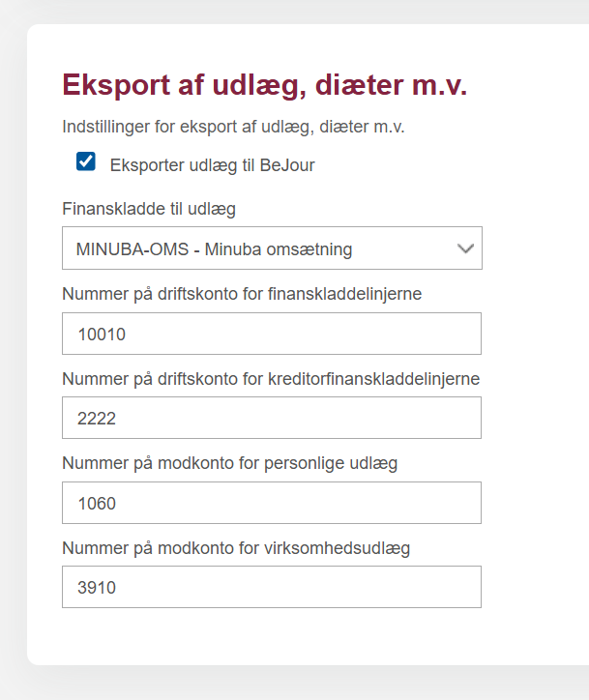Viewport: 589px width, 700px height.
Task: Click the chevron arrow on the Finanskladde dropdown
Action: click(465, 248)
